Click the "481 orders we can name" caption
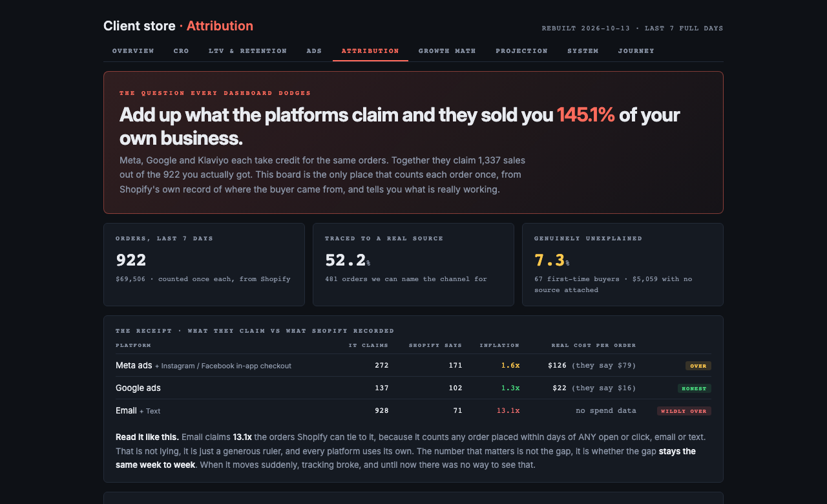The image size is (827, 504). pyautogui.click(x=406, y=279)
